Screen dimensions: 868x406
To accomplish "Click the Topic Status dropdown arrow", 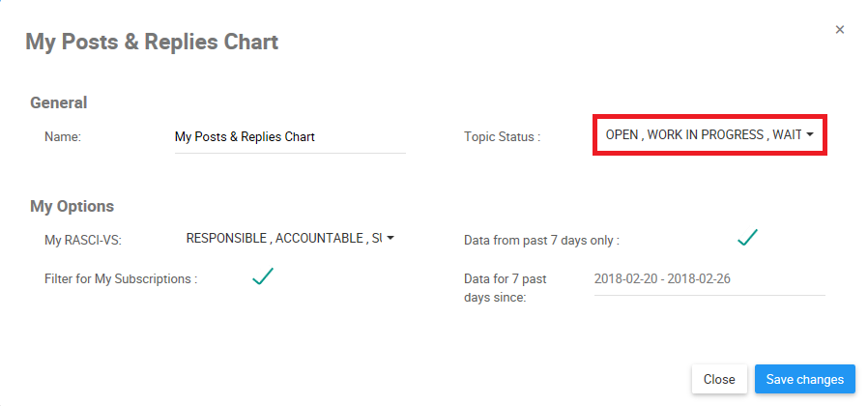I will coord(810,135).
